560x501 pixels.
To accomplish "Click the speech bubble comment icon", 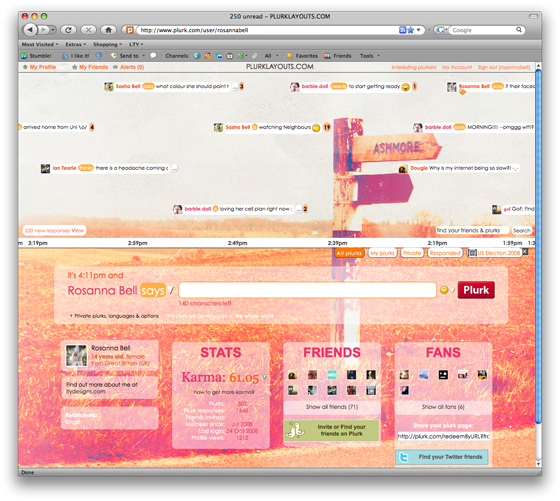I will [153, 56].
